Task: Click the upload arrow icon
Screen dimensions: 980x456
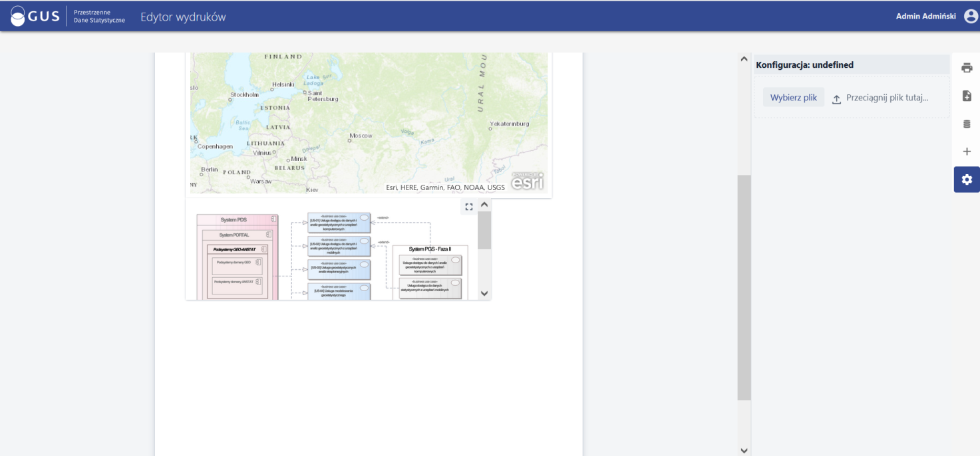Action: pos(836,99)
